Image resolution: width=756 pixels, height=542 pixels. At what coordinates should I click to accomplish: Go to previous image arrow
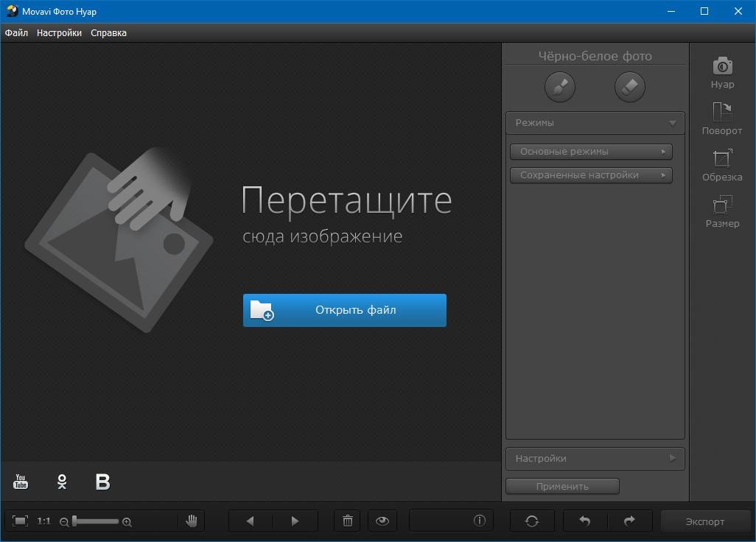(251, 521)
